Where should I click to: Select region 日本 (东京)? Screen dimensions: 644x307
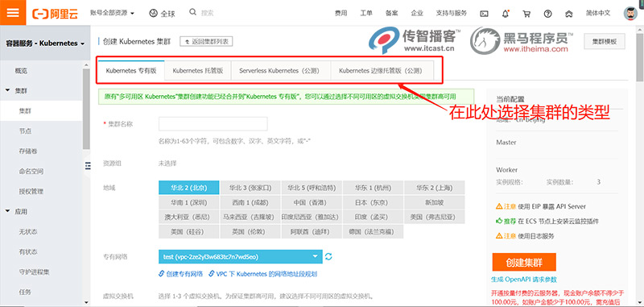(373, 202)
